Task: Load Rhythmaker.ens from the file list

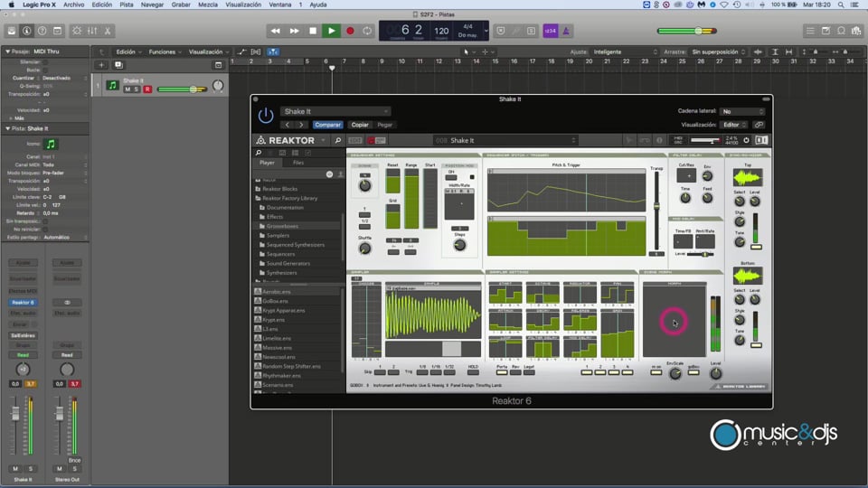Action: click(281, 376)
